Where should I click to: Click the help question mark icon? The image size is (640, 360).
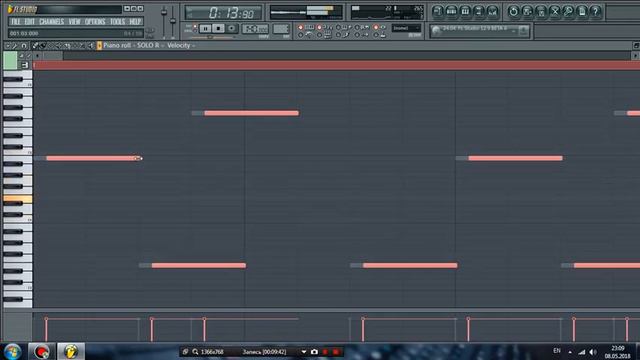[x=596, y=11]
